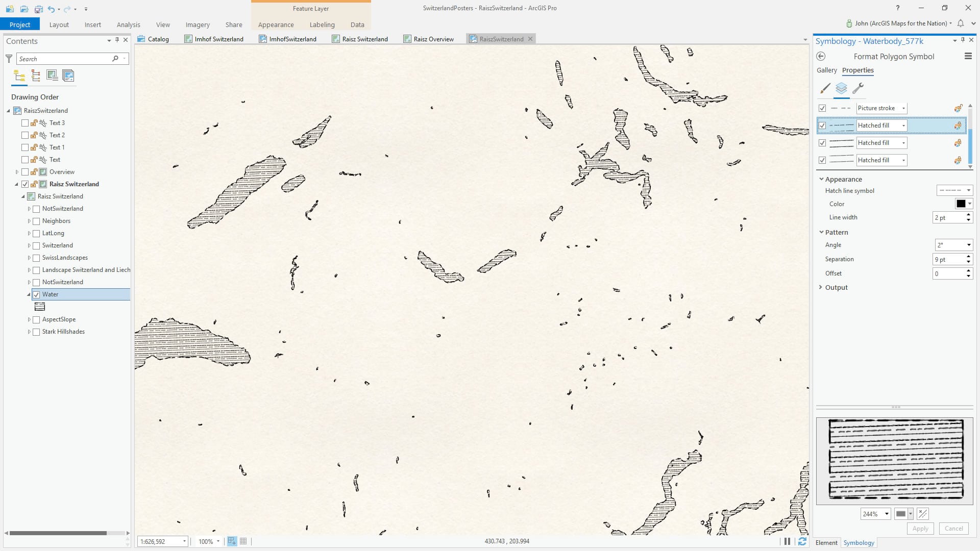The width and height of the screenshot is (980, 551).
Task: Uncheck the Water layer visibility
Action: [x=36, y=294]
